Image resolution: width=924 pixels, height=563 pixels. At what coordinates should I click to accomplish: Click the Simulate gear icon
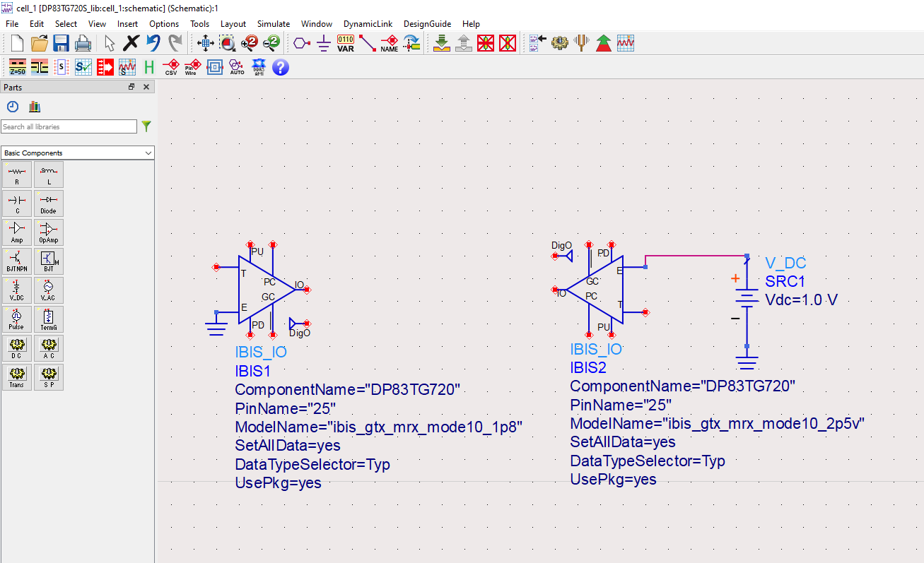tap(560, 43)
